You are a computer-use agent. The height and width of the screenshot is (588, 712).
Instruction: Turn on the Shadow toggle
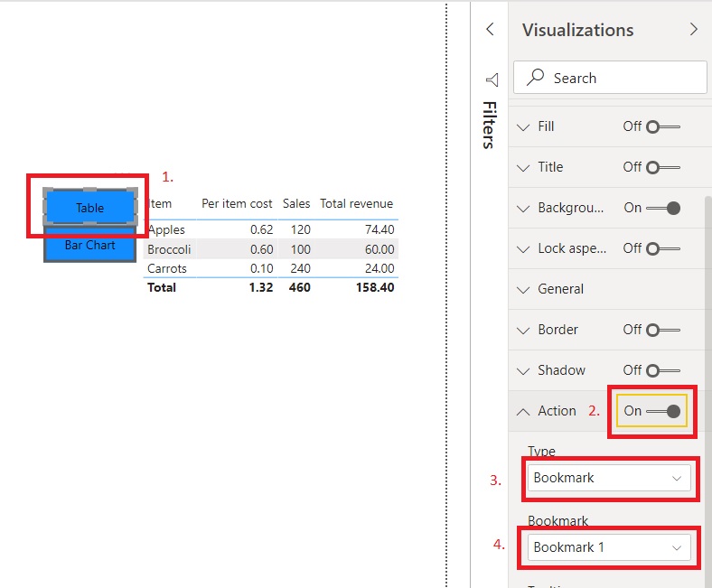click(x=664, y=370)
